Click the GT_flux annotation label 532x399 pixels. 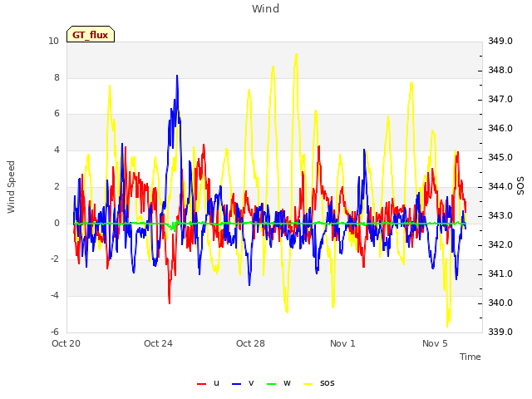point(91,34)
